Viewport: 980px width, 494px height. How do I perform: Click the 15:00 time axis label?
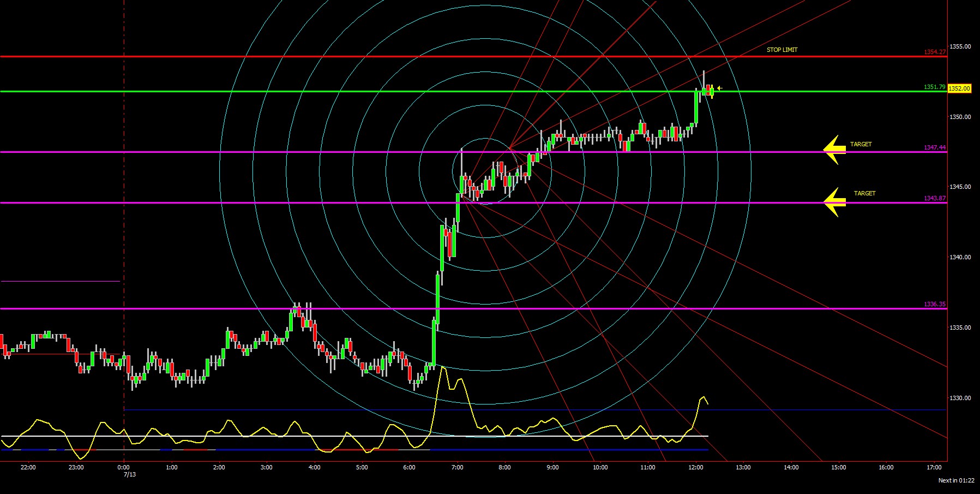coord(838,467)
